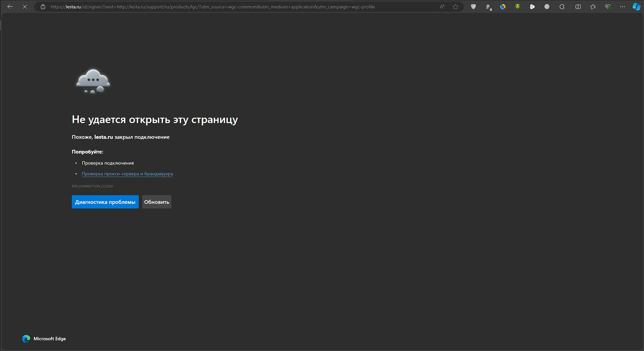Click the Диагностика проблемы button

105,202
